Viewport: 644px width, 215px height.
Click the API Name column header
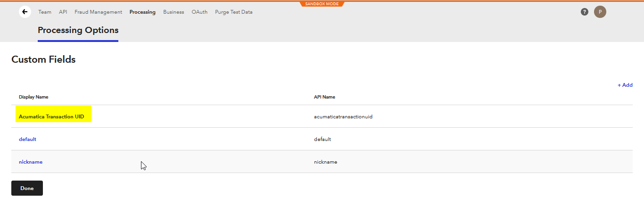tap(324, 97)
